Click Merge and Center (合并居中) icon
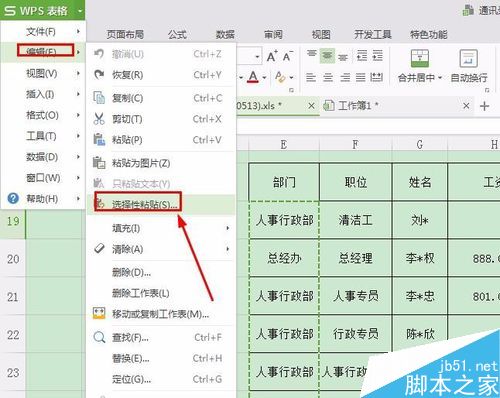Image resolution: width=500 pixels, height=398 pixels. point(420,59)
